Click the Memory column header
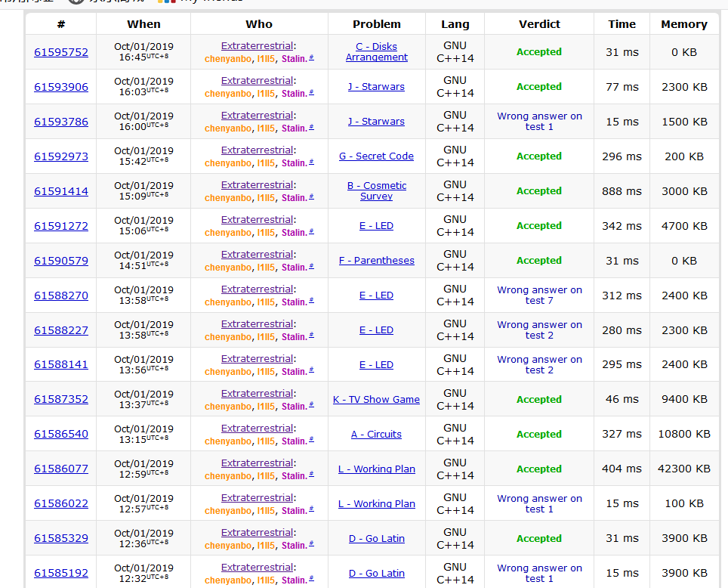The image size is (728, 588). 683,24
